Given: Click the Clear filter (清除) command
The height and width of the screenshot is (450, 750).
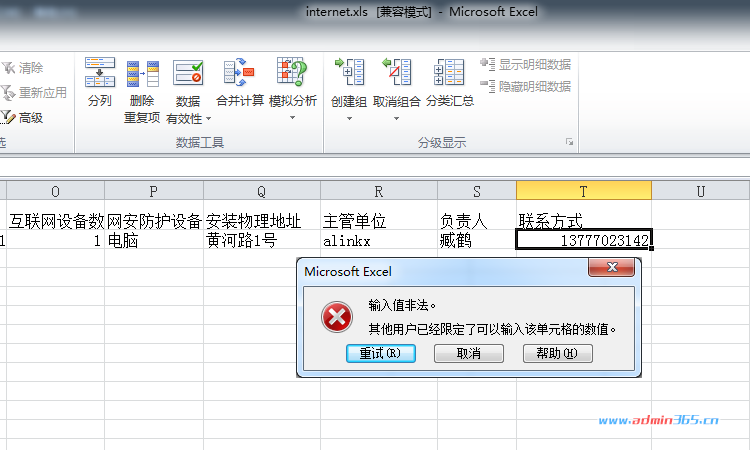Looking at the screenshot, I should pos(22,68).
